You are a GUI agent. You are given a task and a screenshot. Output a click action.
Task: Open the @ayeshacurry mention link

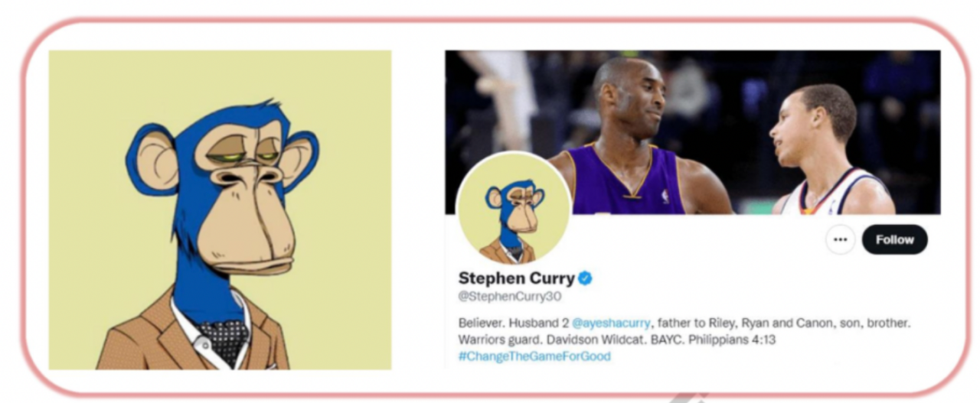coord(611,323)
